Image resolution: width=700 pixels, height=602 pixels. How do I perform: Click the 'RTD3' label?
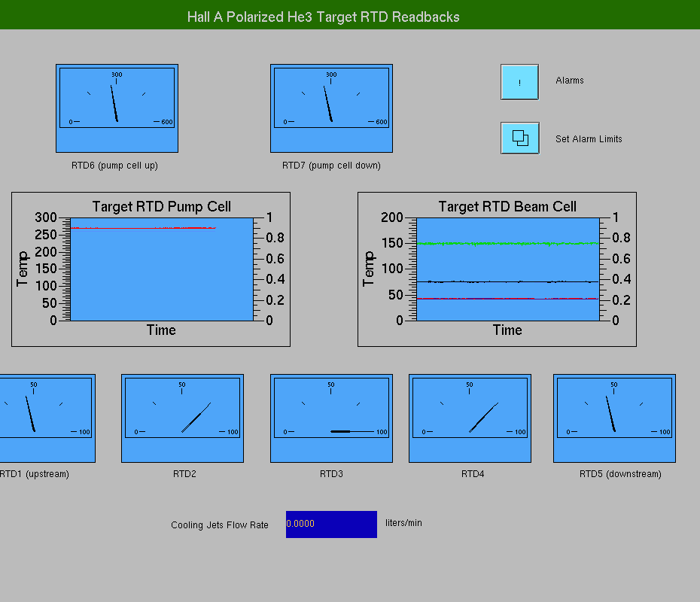pyautogui.click(x=331, y=474)
